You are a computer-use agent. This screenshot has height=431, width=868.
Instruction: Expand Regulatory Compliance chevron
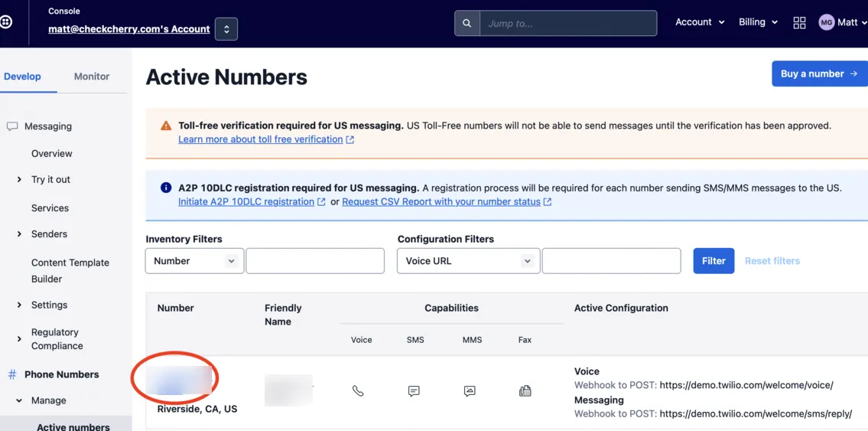tap(19, 339)
